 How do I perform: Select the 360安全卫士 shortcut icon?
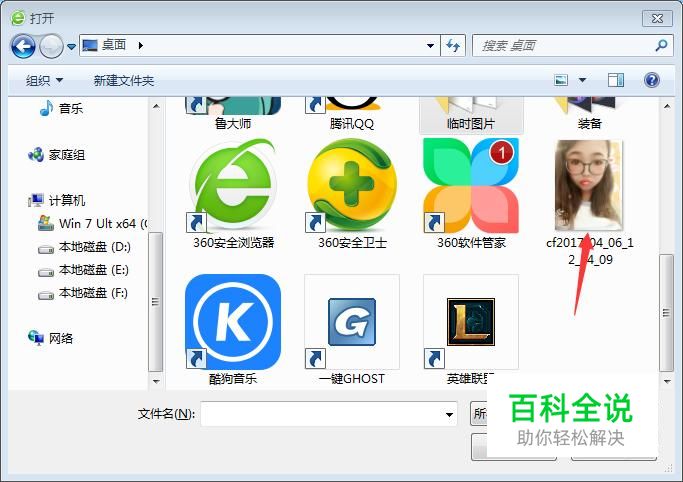352,185
